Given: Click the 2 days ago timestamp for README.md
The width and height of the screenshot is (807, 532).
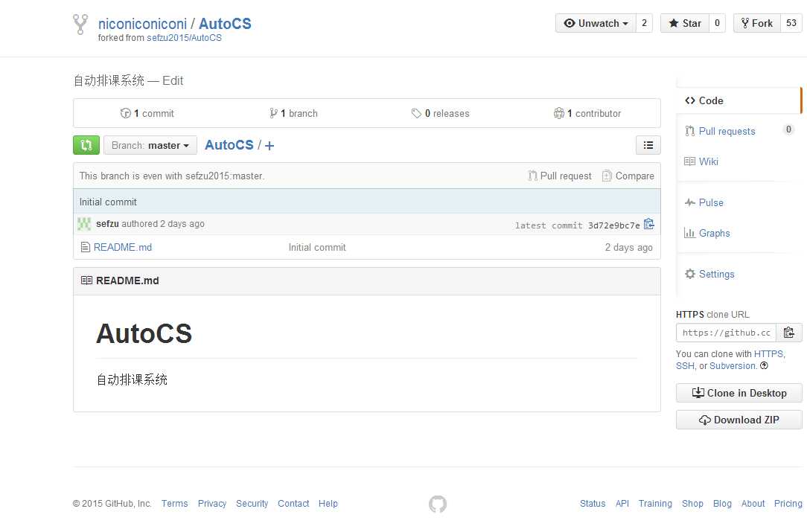Looking at the screenshot, I should [628, 248].
